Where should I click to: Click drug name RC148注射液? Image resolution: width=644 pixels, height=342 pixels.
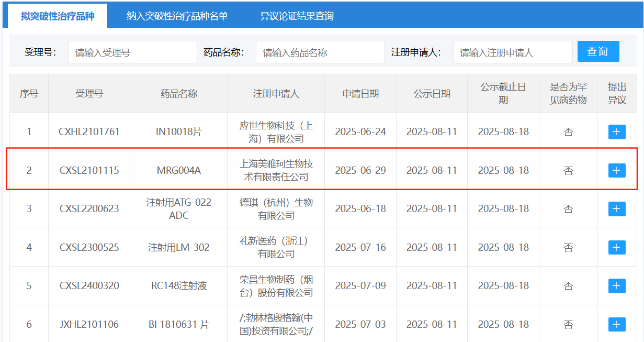[x=179, y=286]
